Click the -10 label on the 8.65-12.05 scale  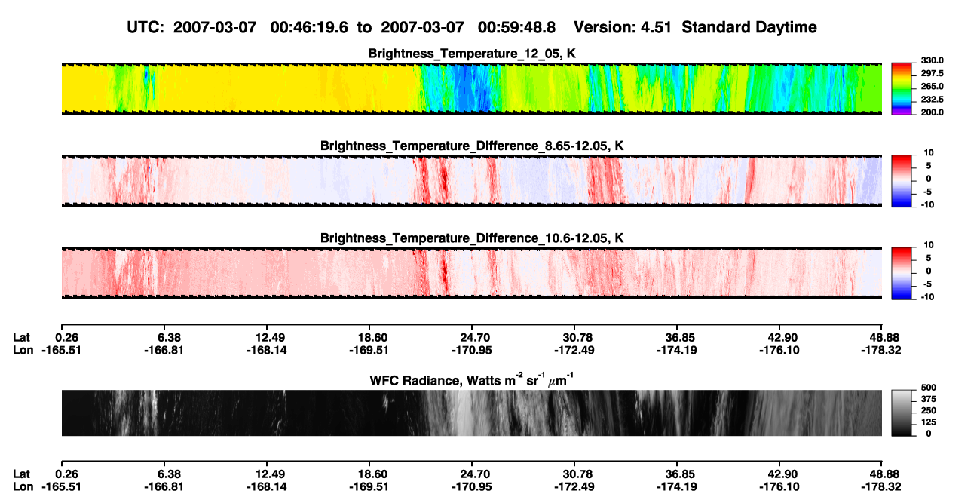(927, 204)
